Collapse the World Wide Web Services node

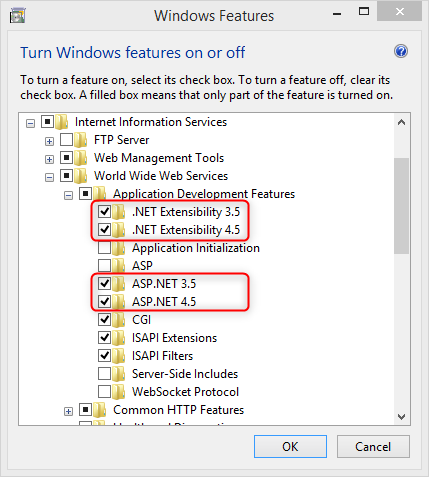click(x=49, y=177)
